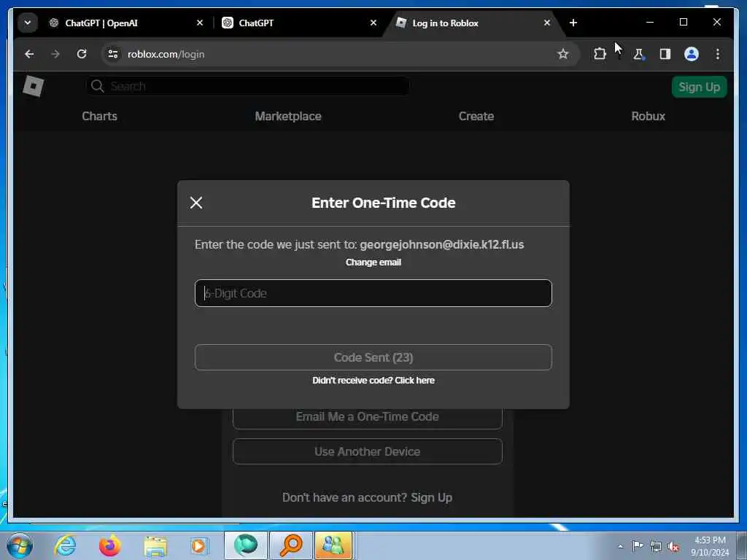Launch Internet Explorer from taskbar

click(x=65, y=545)
